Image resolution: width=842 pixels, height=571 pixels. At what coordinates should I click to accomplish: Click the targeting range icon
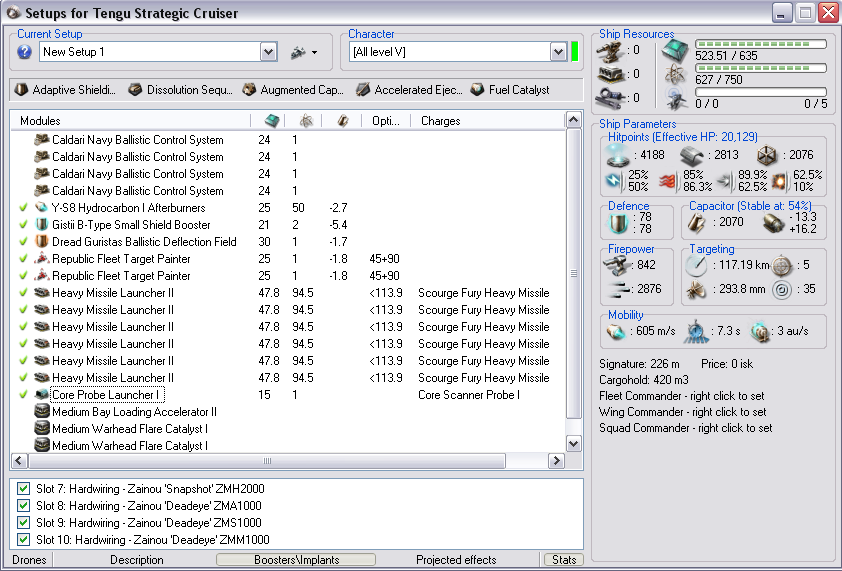696,265
